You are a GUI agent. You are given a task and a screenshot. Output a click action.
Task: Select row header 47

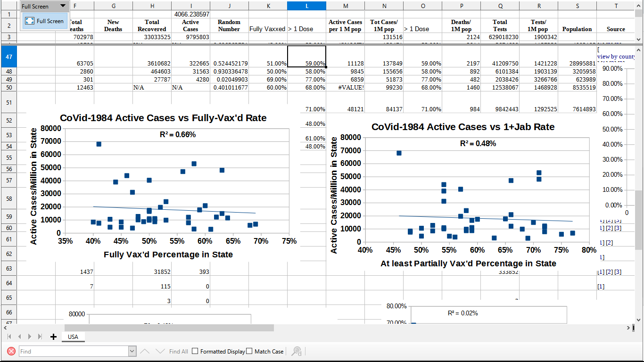[9, 57]
